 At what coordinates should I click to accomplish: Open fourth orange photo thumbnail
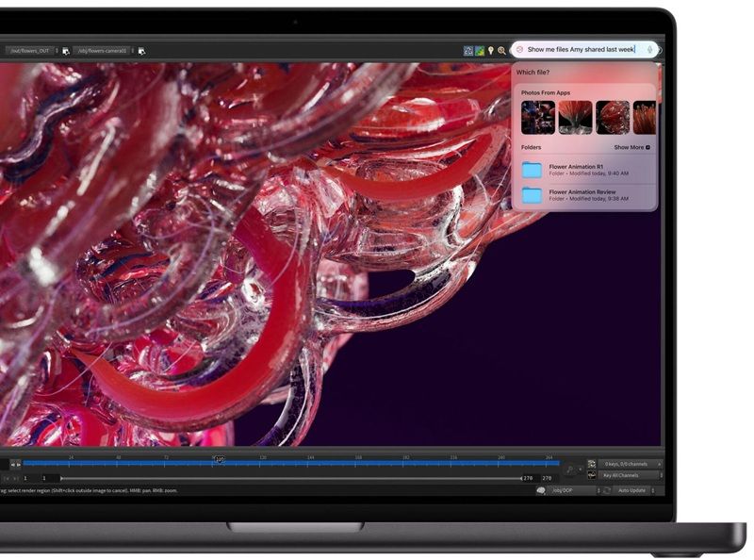pos(645,118)
